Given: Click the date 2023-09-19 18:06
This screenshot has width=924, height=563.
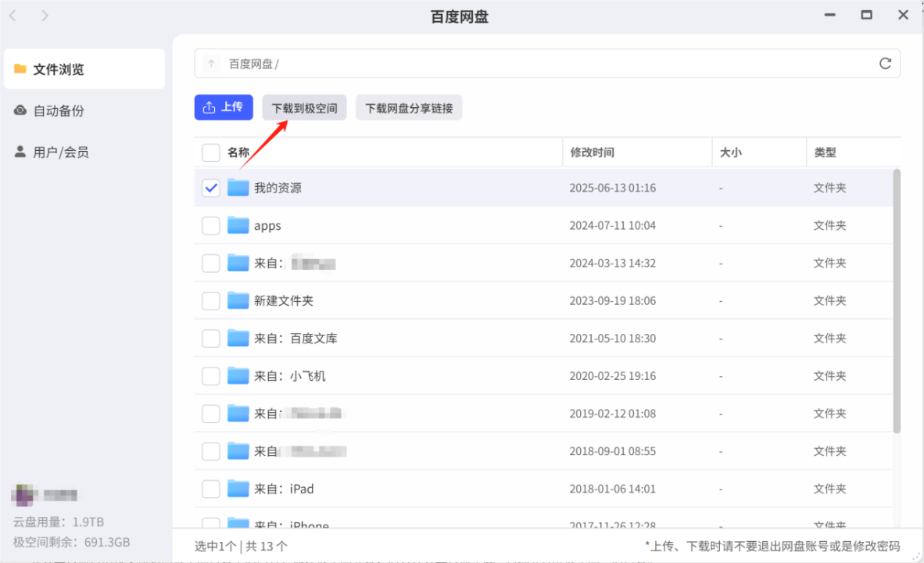Looking at the screenshot, I should (x=612, y=301).
